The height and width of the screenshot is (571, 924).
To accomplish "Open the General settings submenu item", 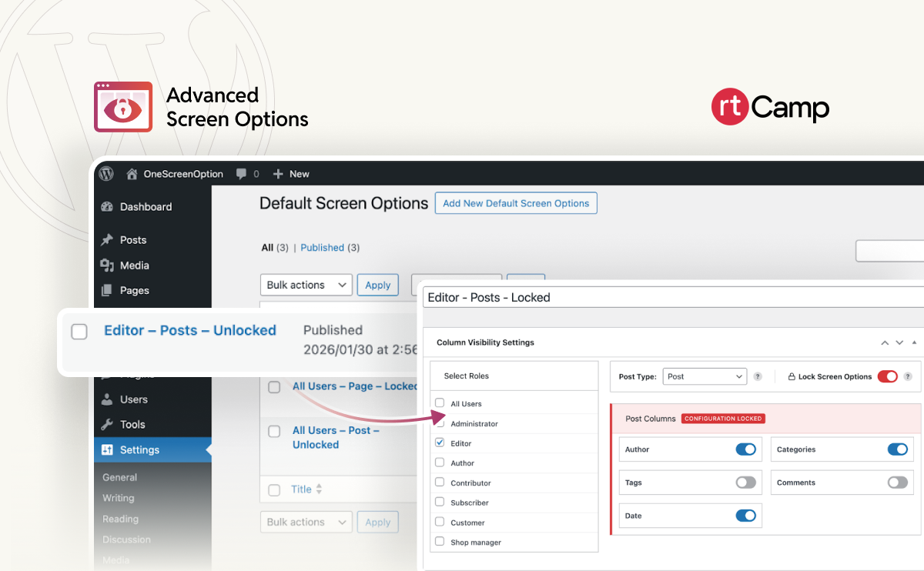I will pyautogui.click(x=119, y=476).
